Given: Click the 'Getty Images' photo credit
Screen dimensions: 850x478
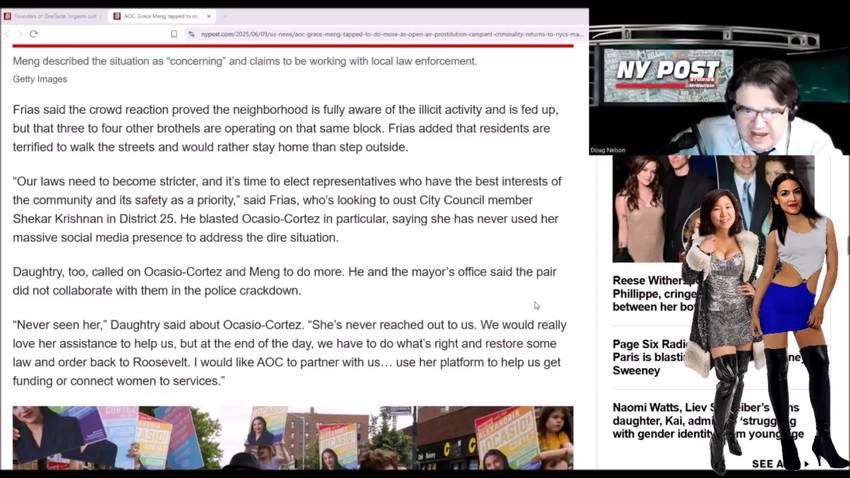Looking at the screenshot, I should coord(40,79).
